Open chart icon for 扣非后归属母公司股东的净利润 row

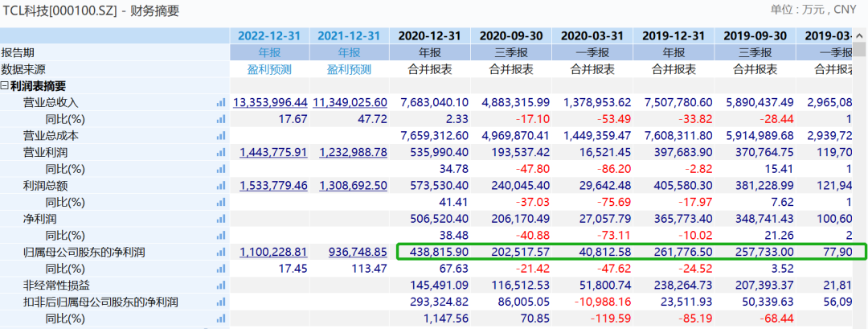tap(222, 302)
